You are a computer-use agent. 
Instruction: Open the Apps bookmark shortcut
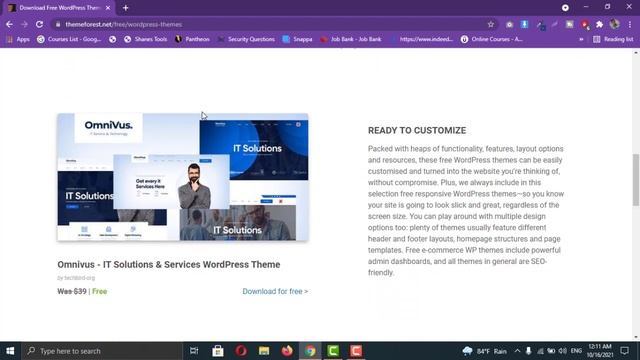[x=18, y=39]
